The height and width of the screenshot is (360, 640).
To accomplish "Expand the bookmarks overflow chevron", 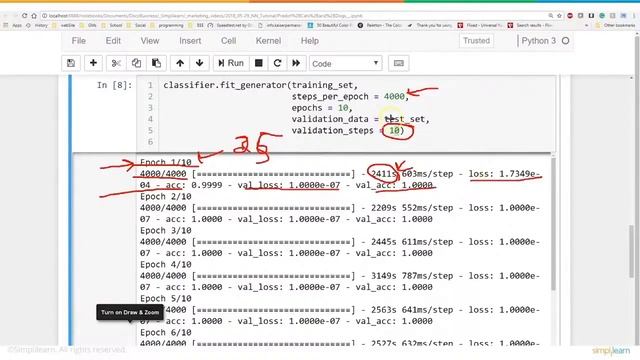I will point(587,25).
